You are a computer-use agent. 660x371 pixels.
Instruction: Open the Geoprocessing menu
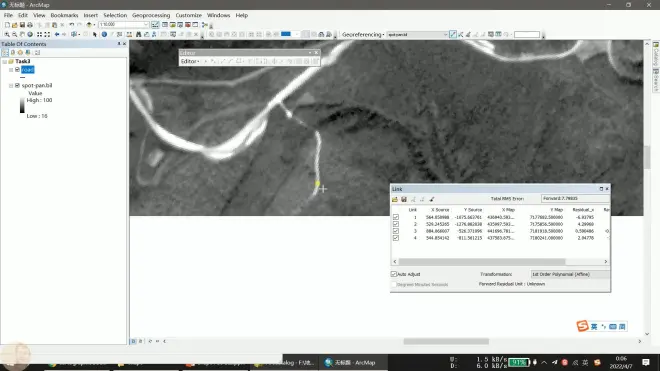151,15
